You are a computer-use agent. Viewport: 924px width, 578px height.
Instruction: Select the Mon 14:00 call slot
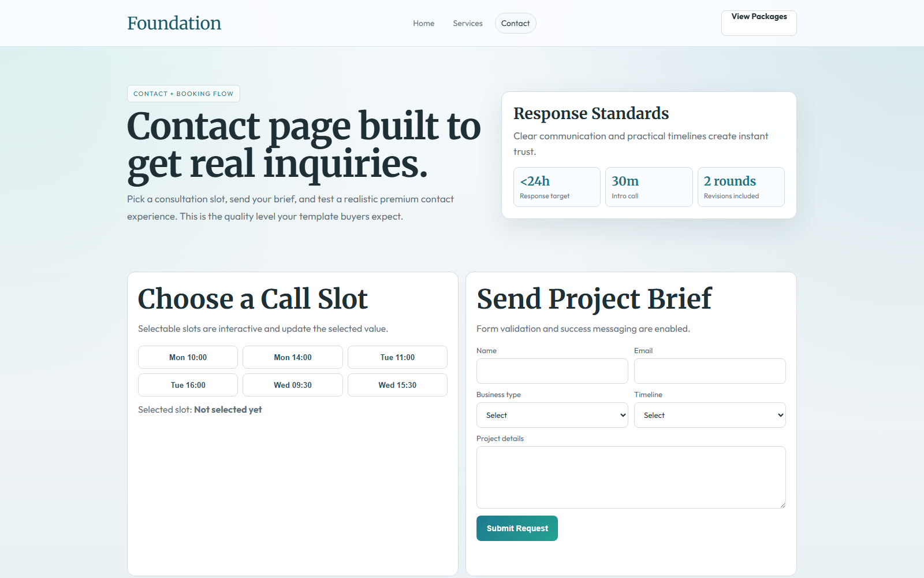pos(292,357)
